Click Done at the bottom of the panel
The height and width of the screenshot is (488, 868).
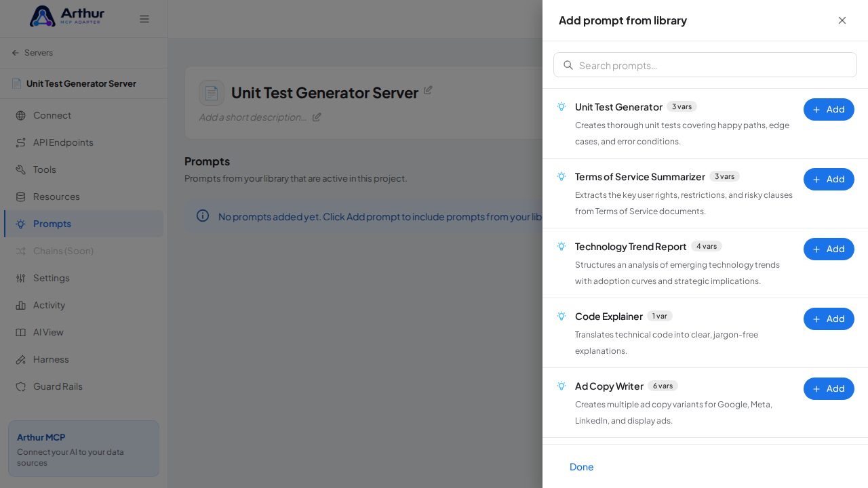(x=582, y=466)
